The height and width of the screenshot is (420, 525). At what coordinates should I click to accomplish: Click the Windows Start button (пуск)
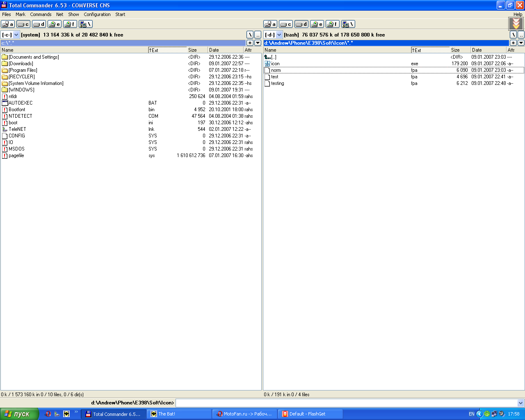(x=19, y=414)
